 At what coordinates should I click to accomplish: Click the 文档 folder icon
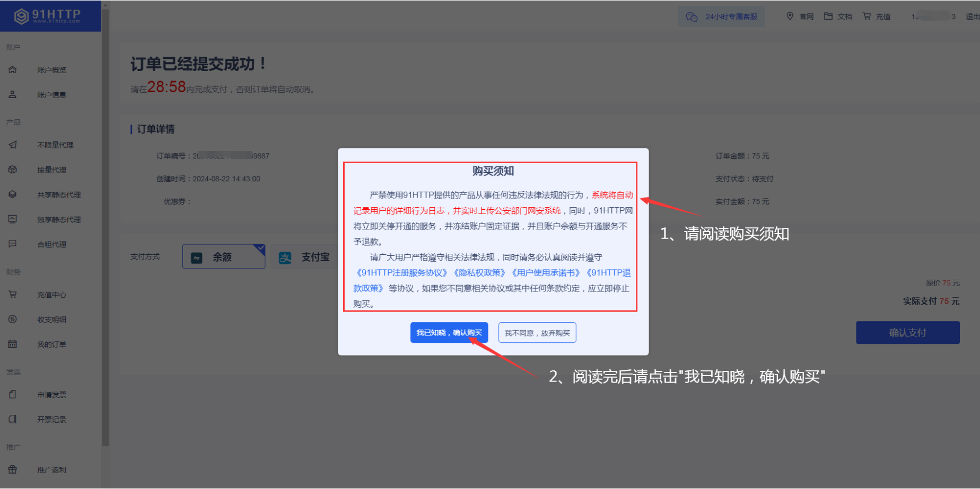[828, 16]
